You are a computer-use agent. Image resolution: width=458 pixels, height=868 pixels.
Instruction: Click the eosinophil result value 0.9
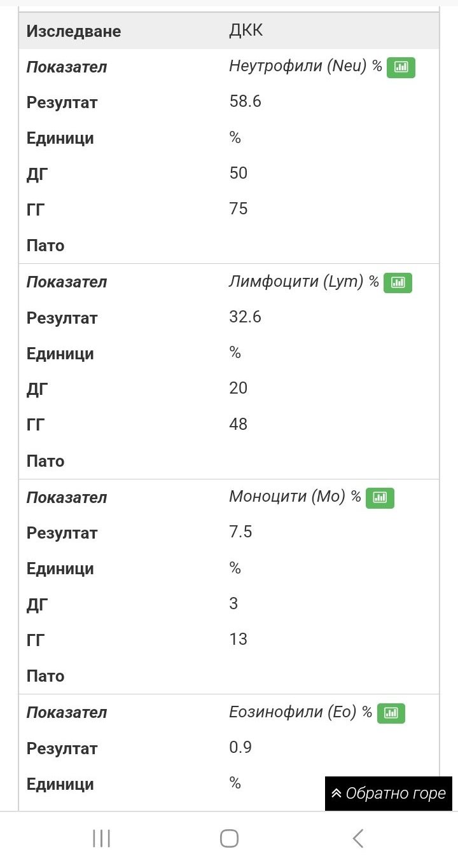(x=240, y=747)
